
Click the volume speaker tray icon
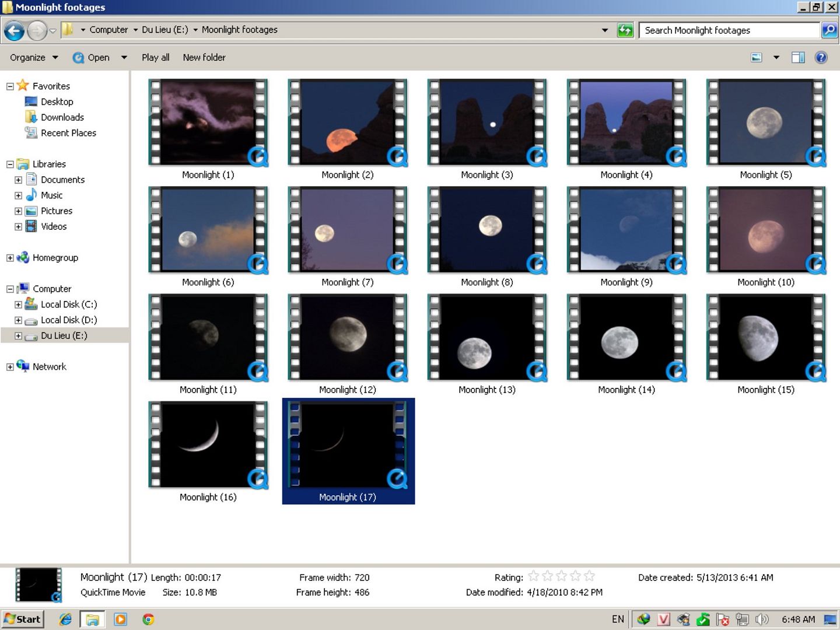click(761, 619)
